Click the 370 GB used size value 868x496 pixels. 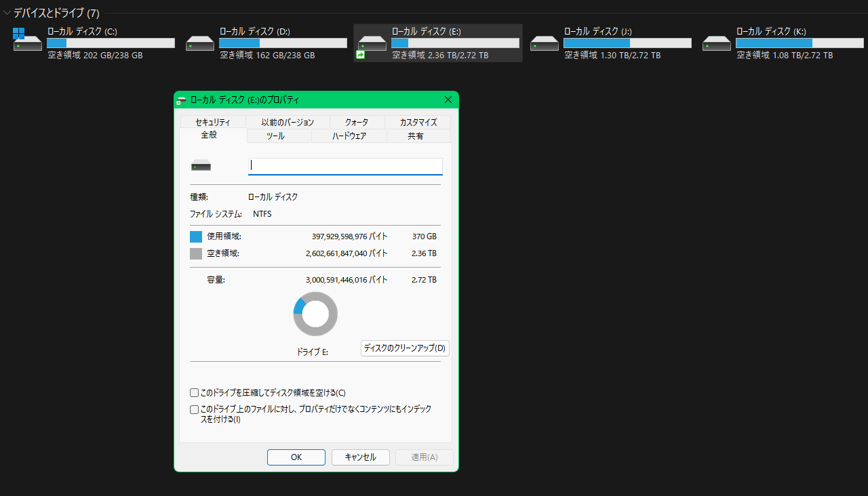coord(424,236)
